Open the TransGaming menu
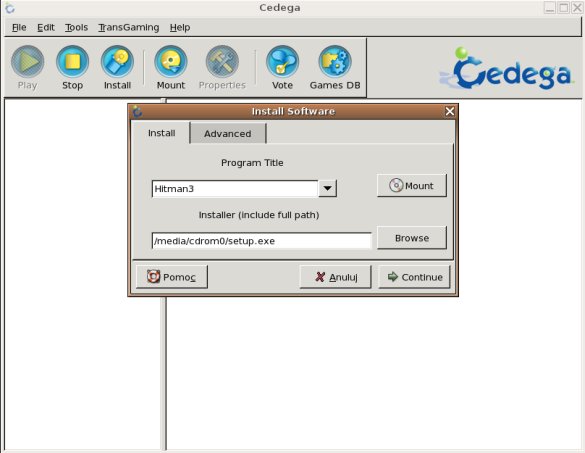This screenshot has height=453, width=585. point(128,27)
